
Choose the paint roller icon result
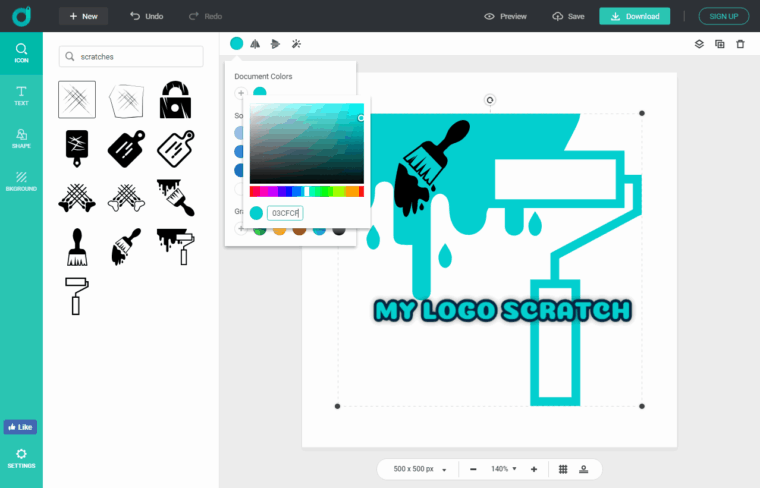(x=77, y=295)
